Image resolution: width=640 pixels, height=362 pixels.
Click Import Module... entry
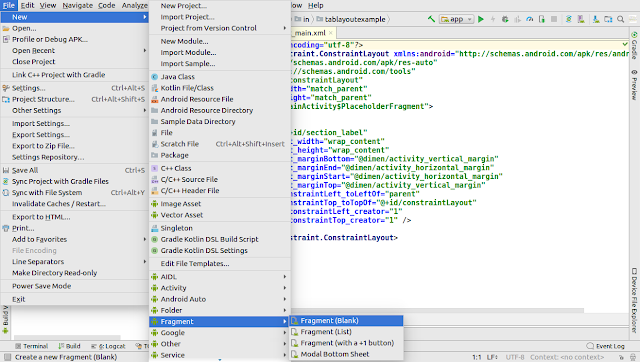(220, 52)
